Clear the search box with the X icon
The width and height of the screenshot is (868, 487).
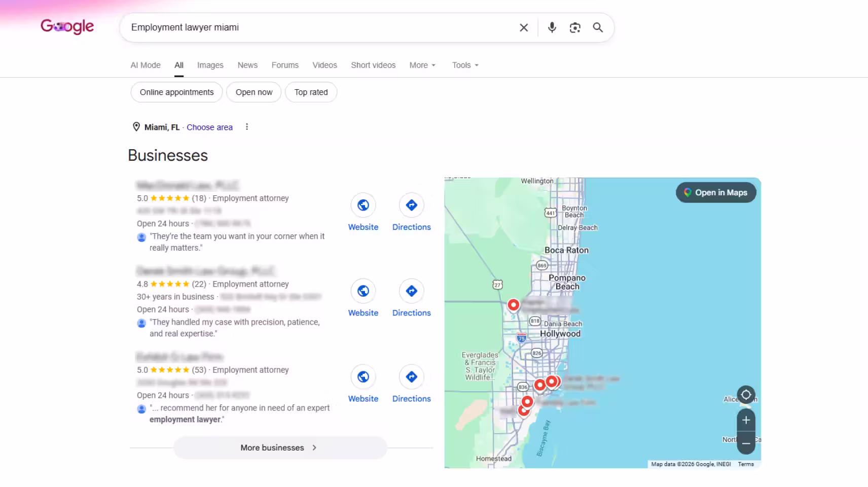click(x=524, y=27)
